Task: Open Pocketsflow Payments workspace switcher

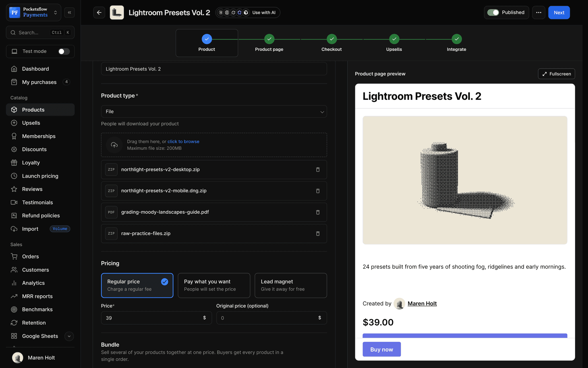Action: [34, 13]
